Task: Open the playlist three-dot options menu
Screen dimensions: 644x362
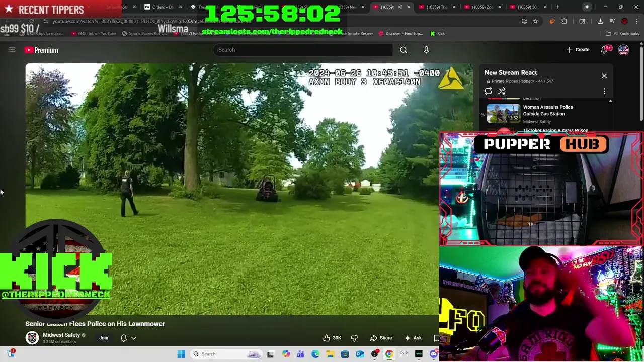Action: click(604, 92)
